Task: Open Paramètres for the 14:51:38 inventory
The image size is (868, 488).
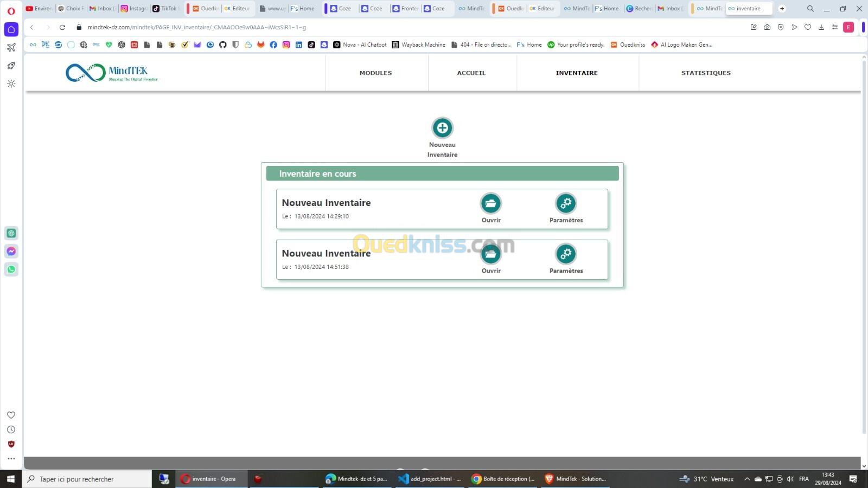Action: pos(566,254)
